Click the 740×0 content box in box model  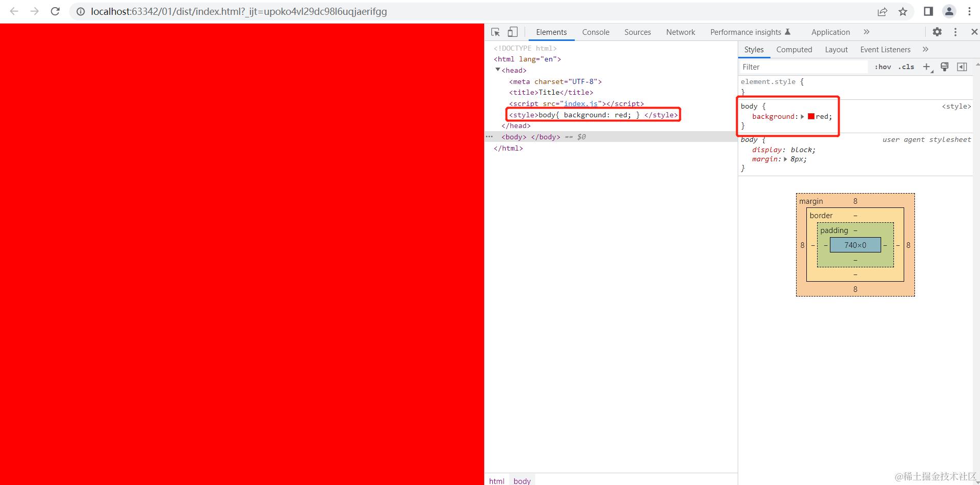click(x=855, y=245)
